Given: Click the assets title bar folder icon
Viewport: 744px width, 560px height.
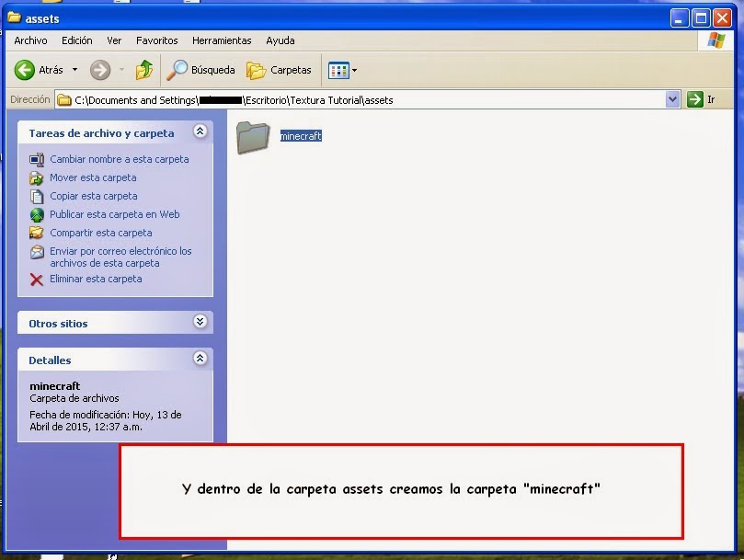Looking at the screenshot, I should [14, 17].
